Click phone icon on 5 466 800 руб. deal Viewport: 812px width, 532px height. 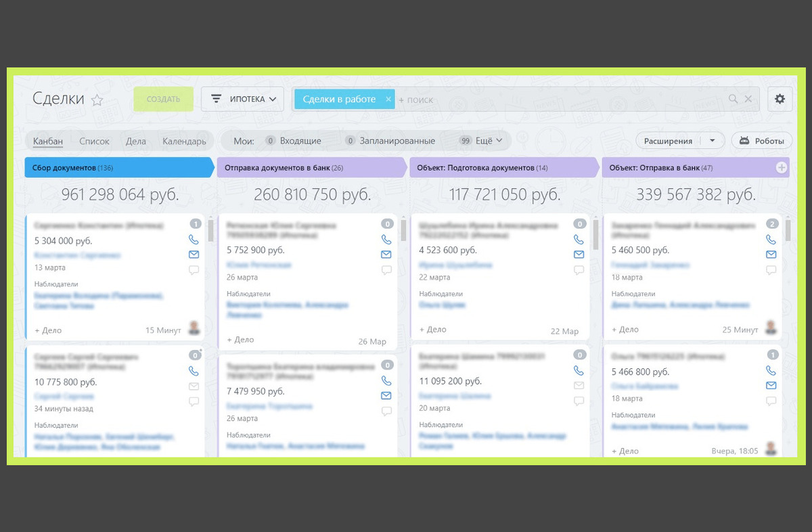click(x=771, y=371)
